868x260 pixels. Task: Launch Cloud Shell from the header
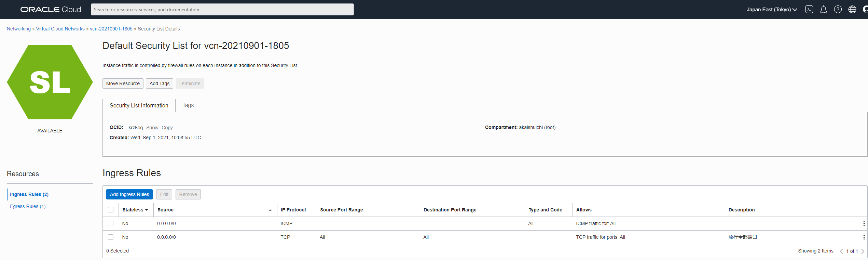[x=809, y=9]
